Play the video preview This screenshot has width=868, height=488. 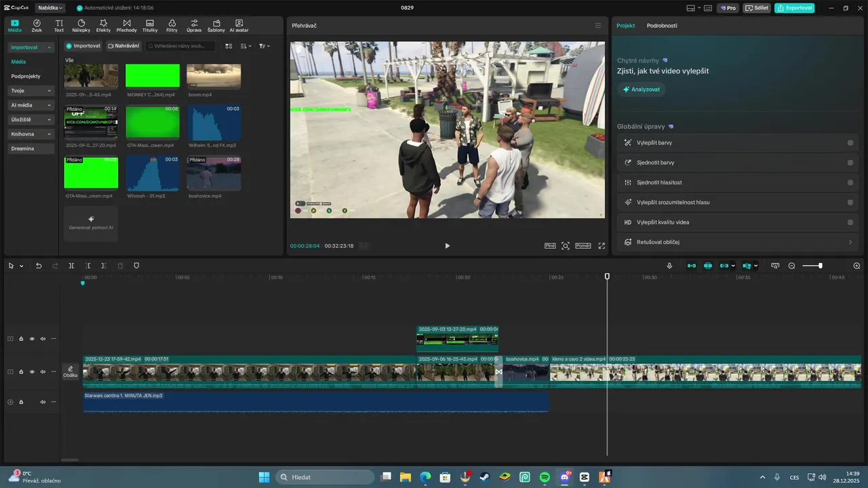click(447, 246)
